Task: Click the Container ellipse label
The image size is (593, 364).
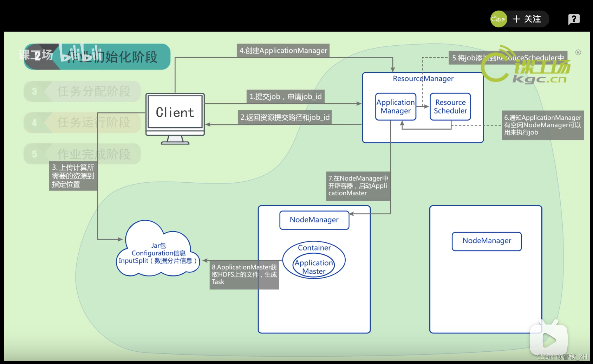Action: point(314,248)
